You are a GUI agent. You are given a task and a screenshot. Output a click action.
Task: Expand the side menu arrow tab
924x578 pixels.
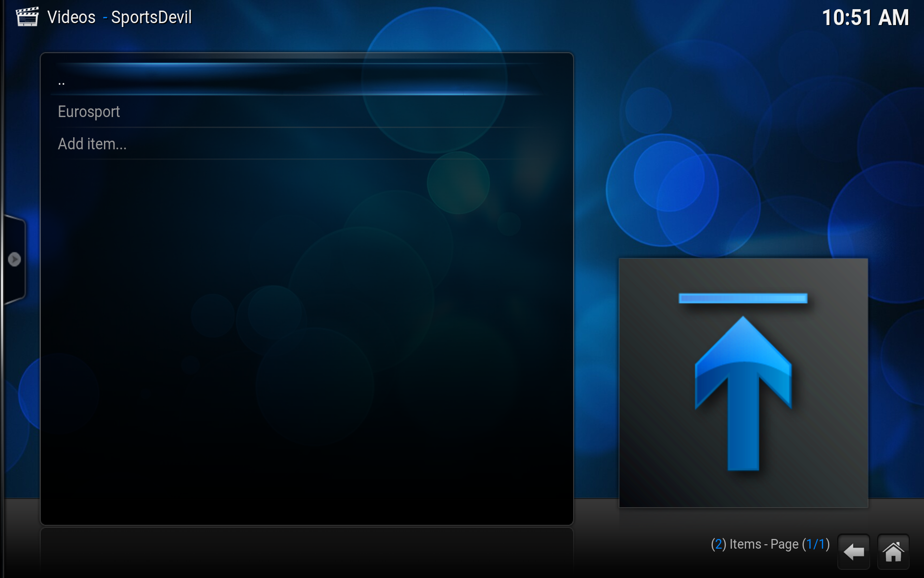(x=14, y=260)
